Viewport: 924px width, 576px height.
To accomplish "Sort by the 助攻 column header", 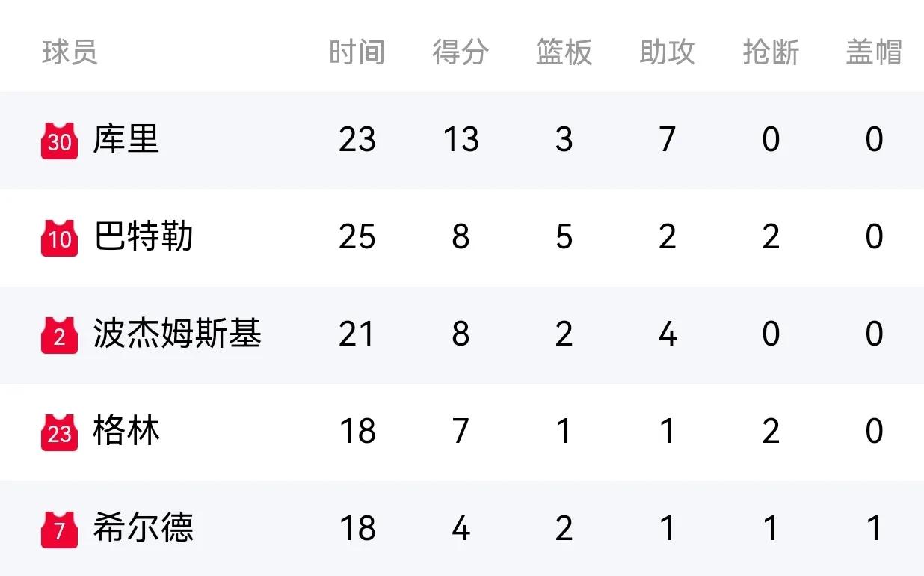I will tap(668, 52).
